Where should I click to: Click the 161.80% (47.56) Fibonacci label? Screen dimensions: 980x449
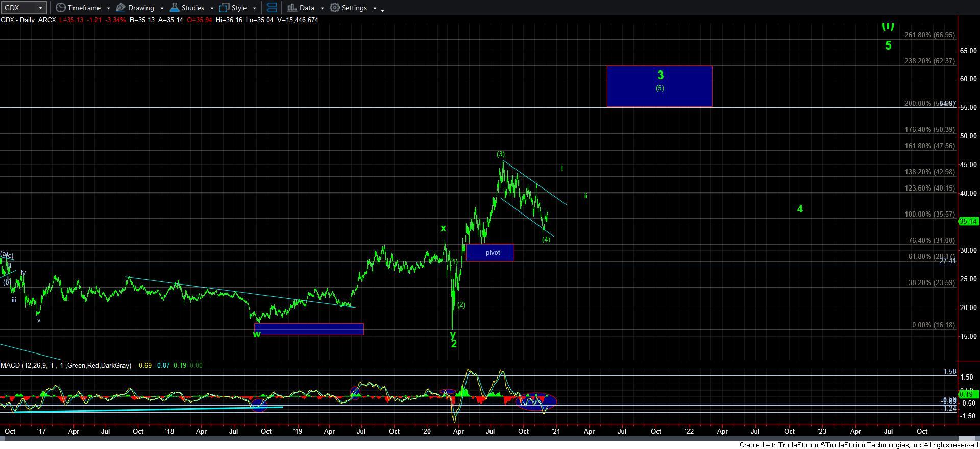(929, 146)
